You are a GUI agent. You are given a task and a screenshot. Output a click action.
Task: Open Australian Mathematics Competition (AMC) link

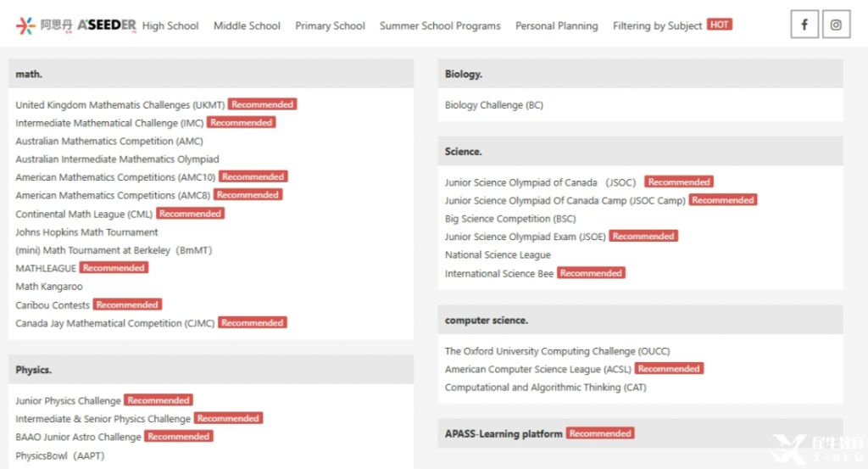coord(109,141)
